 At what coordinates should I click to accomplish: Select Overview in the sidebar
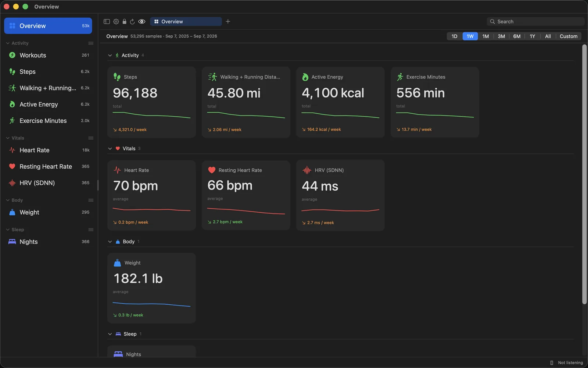pyautogui.click(x=48, y=26)
